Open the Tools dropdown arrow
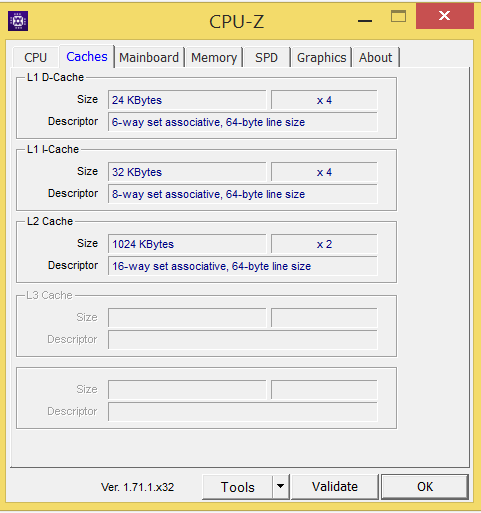Viewport: 481px width, 513px height. (x=281, y=486)
